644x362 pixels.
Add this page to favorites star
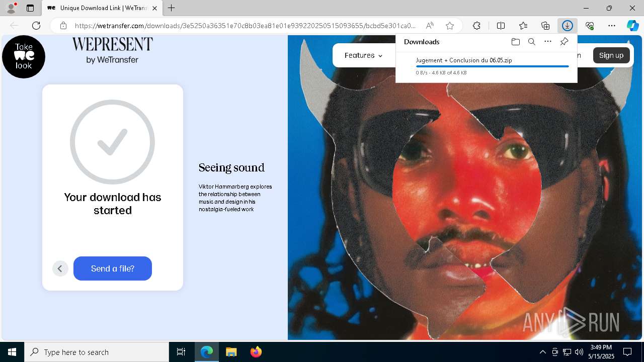[450, 26]
